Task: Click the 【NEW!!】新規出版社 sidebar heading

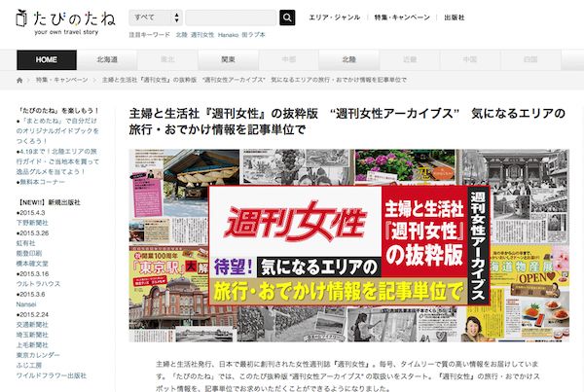Action: click(49, 202)
